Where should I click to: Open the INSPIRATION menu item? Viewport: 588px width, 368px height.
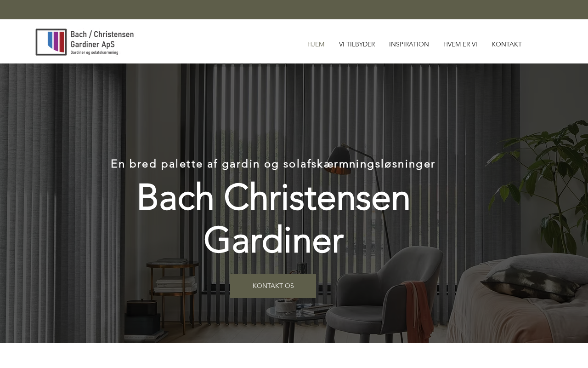[x=409, y=44]
